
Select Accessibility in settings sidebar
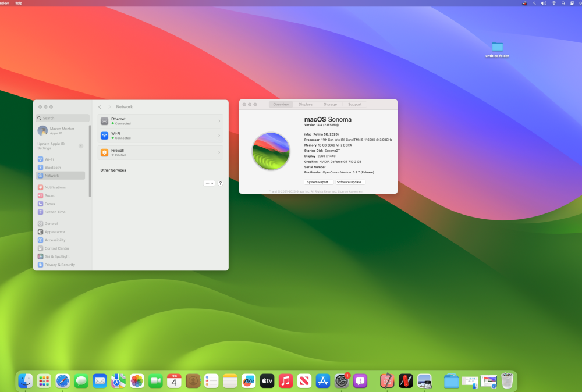(x=61, y=240)
